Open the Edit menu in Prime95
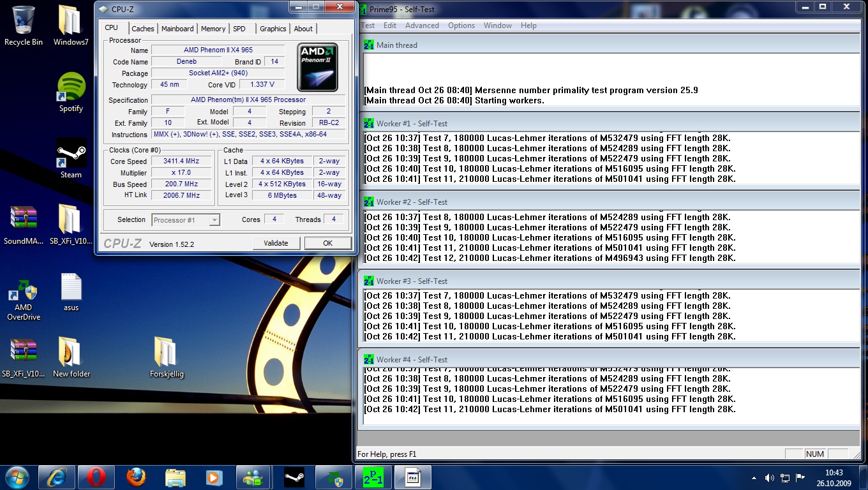The height and width of the screenshot is (490, 868). point(390,26)
